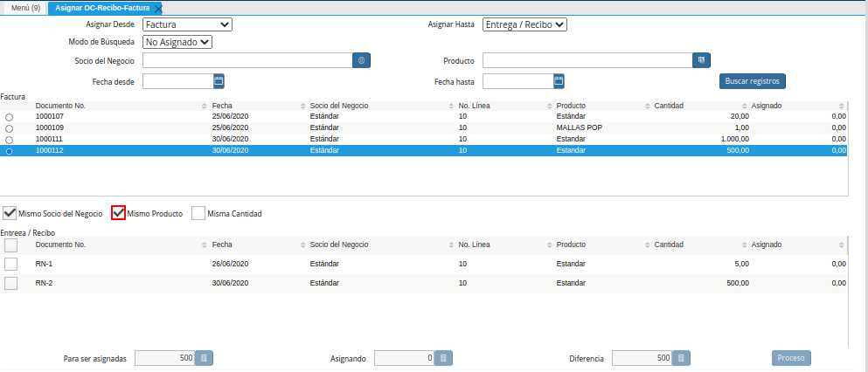Check the RN-2 receipt row checkbox
The image size is (868, 372).
11,283
